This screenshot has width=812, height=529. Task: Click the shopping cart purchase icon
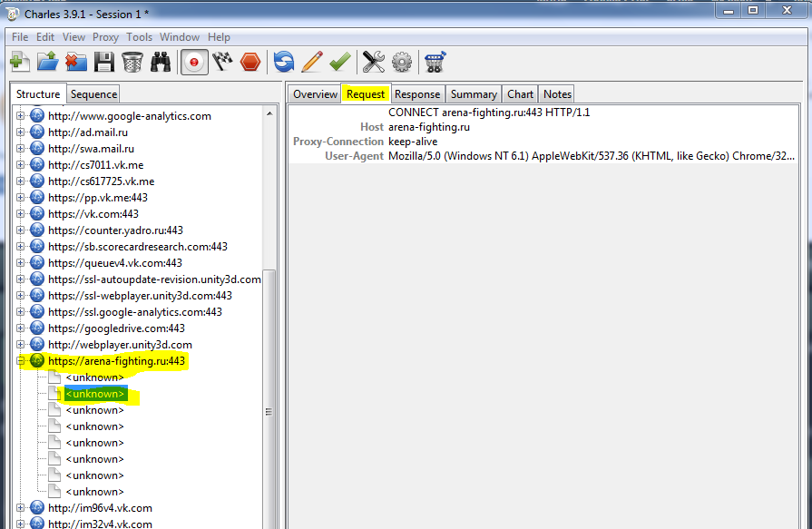(x=435, y=63)
